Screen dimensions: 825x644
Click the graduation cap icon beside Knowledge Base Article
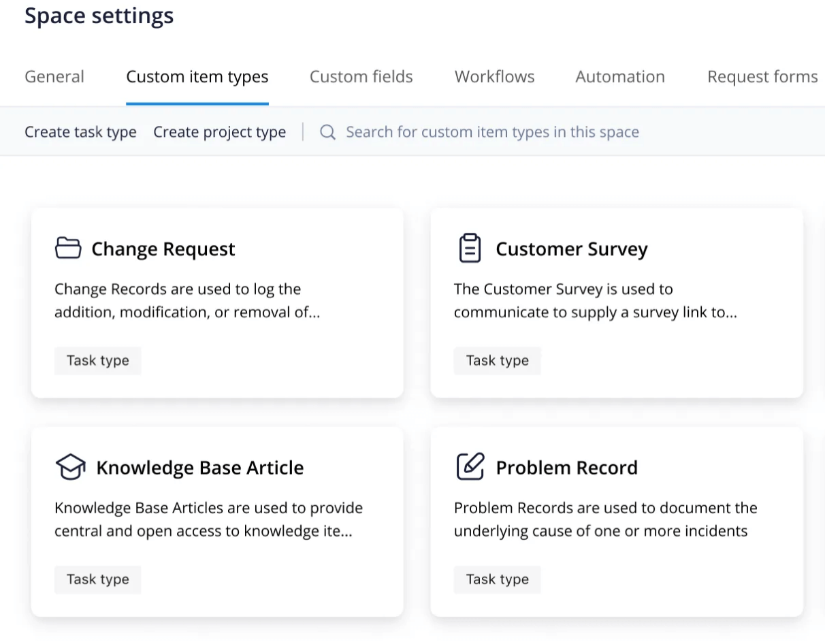[x=70, y=468]
